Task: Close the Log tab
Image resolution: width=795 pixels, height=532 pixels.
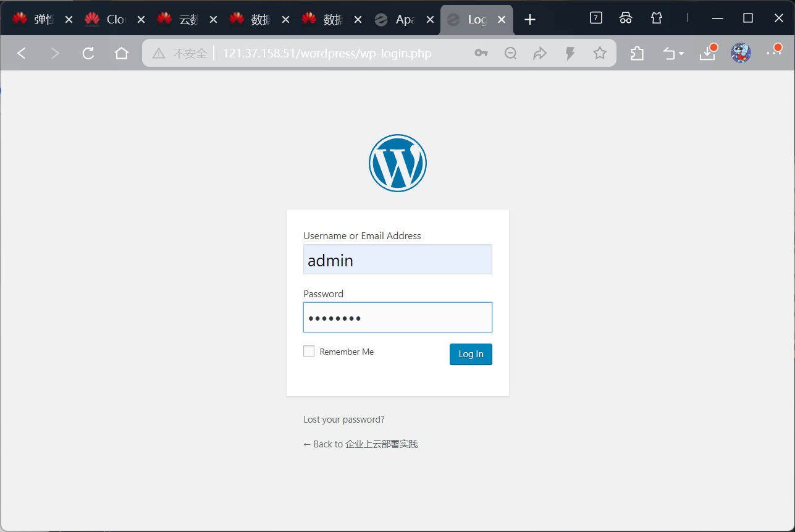Action: pos(502,20)
